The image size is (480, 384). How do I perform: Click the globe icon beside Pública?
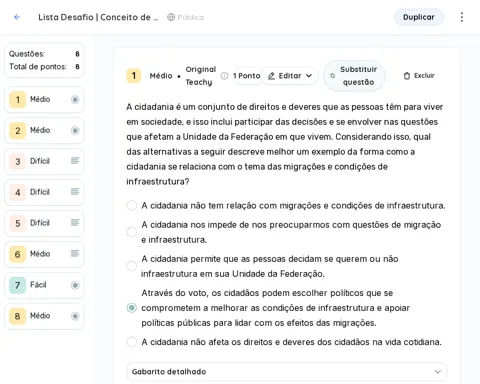171,17
